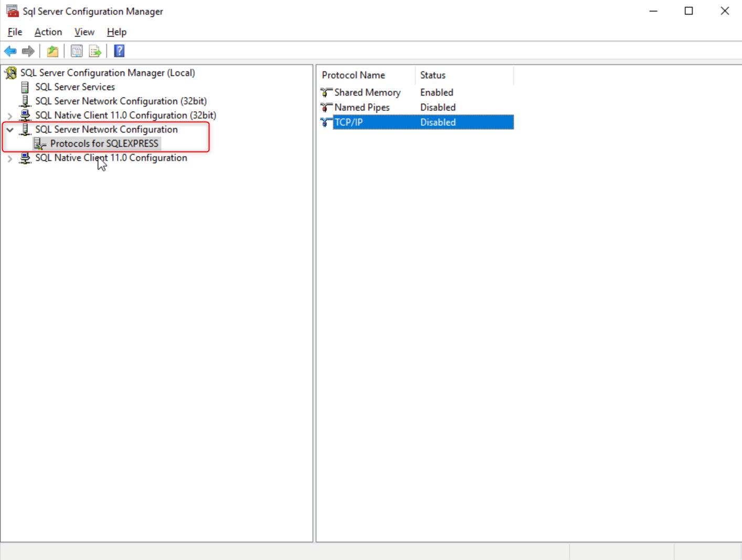Click the Sql Server Configuration Manager title icon

(x=12, y=11)
